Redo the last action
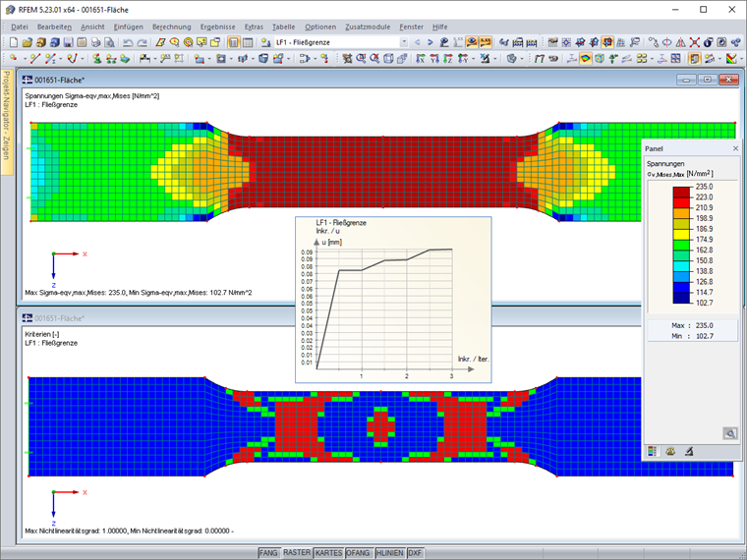 [x=142, y=42]
